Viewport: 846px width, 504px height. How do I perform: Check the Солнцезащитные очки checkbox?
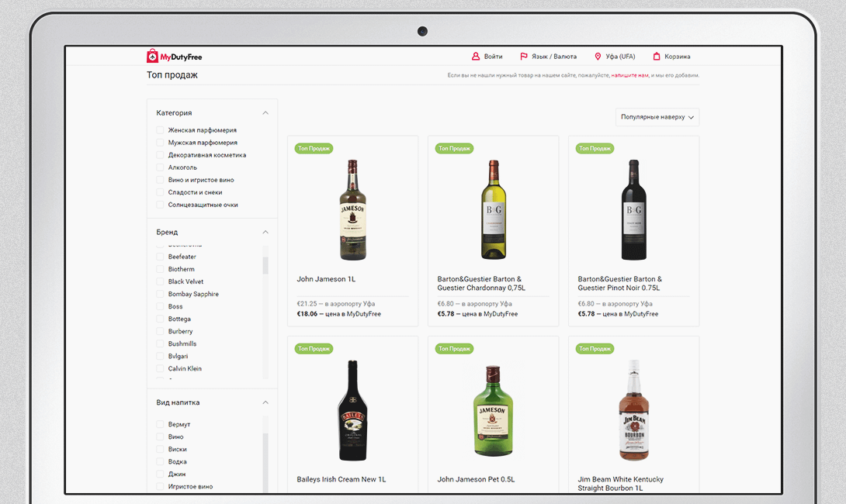click(x=160, y=204)
